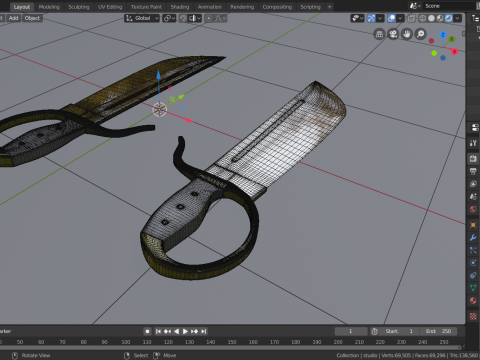Open object visibility and selectability dropdown
This screenshot has width=480, height=360.
(357, 18)
